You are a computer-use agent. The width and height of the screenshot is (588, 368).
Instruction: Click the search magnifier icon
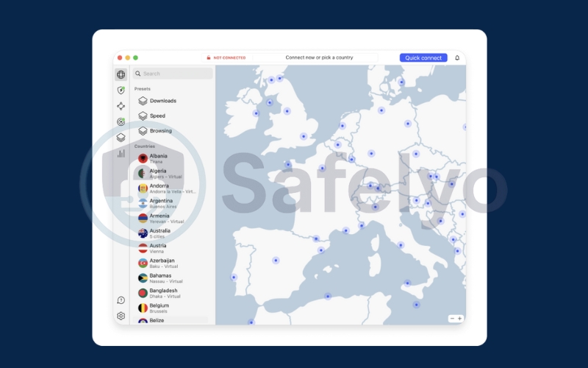coord(138,74)
